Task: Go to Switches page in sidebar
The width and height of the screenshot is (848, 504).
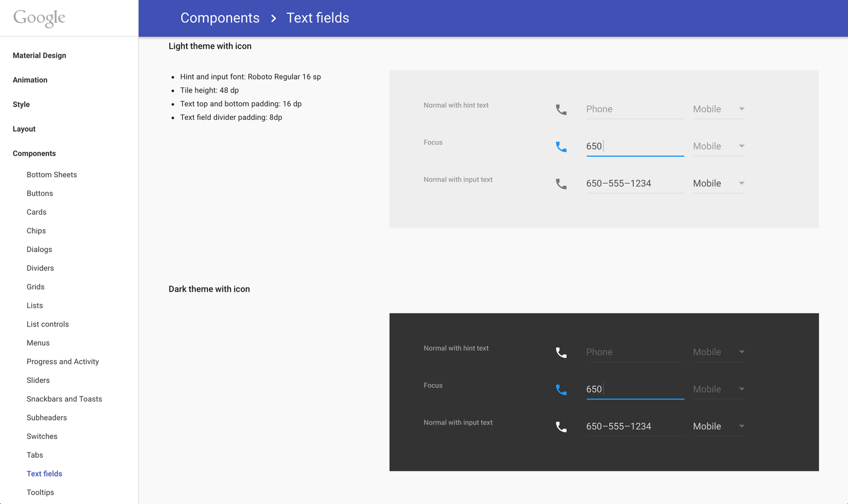Action: (42, 436)
